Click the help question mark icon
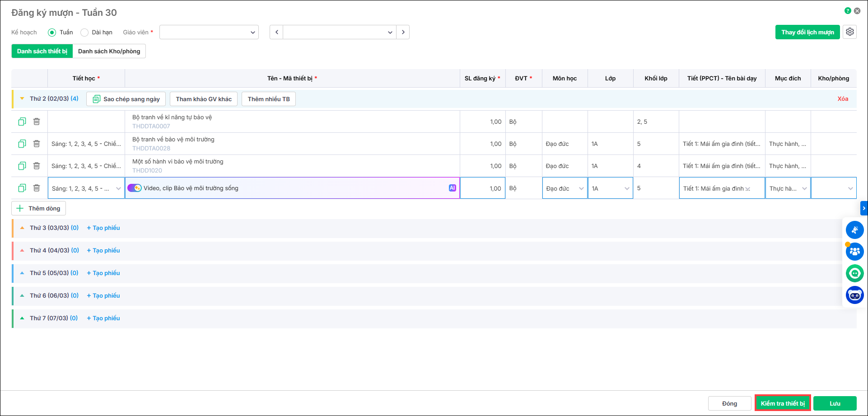Screen dimensions: 868x416 848,11
